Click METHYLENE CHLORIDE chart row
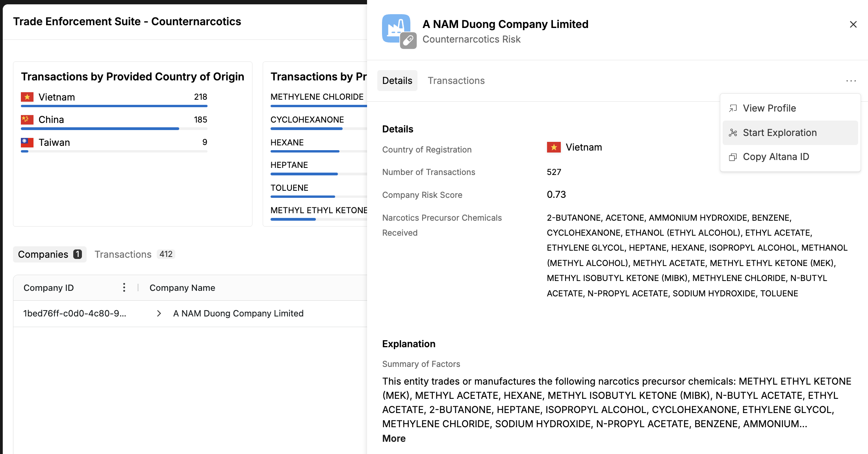Image resolution: width=868 pixels, height=454 pixels. click(319, 100)
